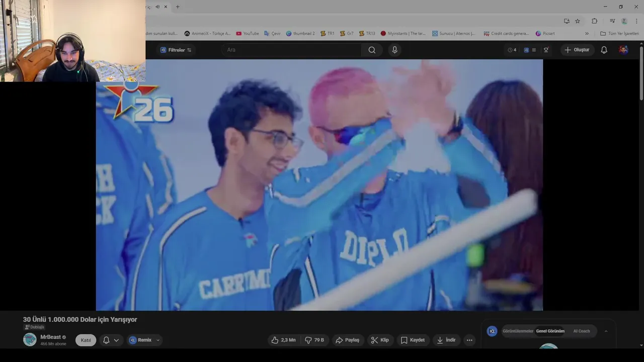Expand the channel notification bell dropdown
Image resolution: width=644 pixels, height=362 pixels.
(x=111, y=340)
